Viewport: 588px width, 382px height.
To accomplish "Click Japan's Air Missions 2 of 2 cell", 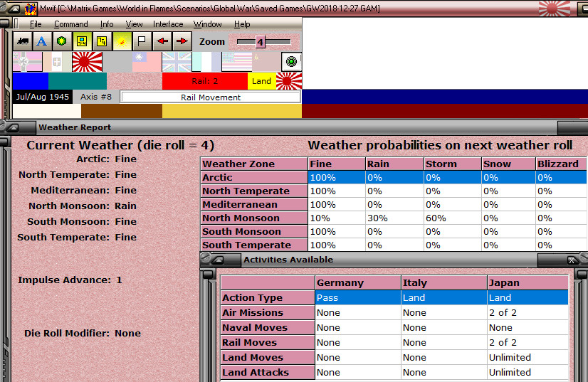I will [x=528, y=313].
